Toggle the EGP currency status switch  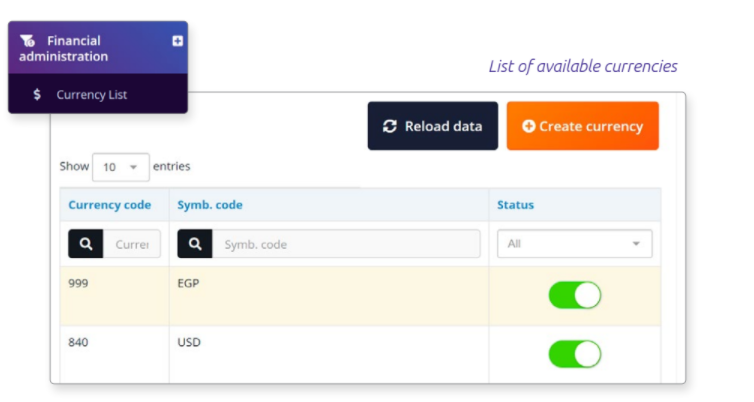pos(574,295)
